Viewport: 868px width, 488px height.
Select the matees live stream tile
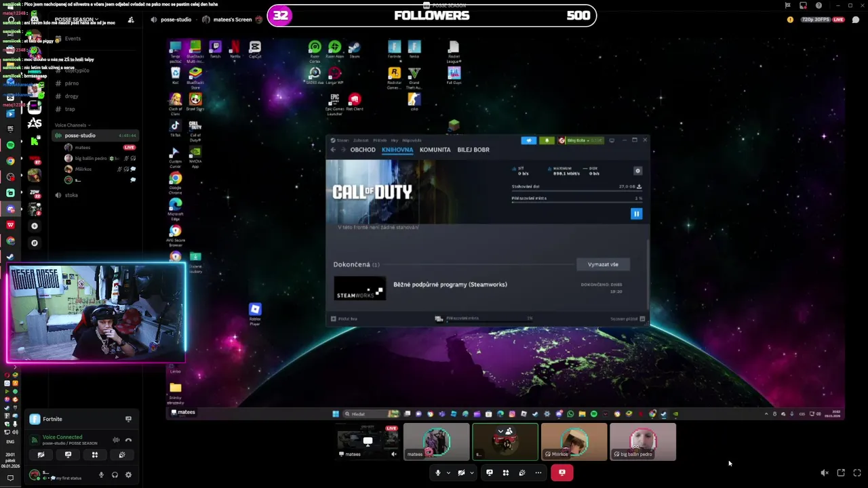(368, 442)
